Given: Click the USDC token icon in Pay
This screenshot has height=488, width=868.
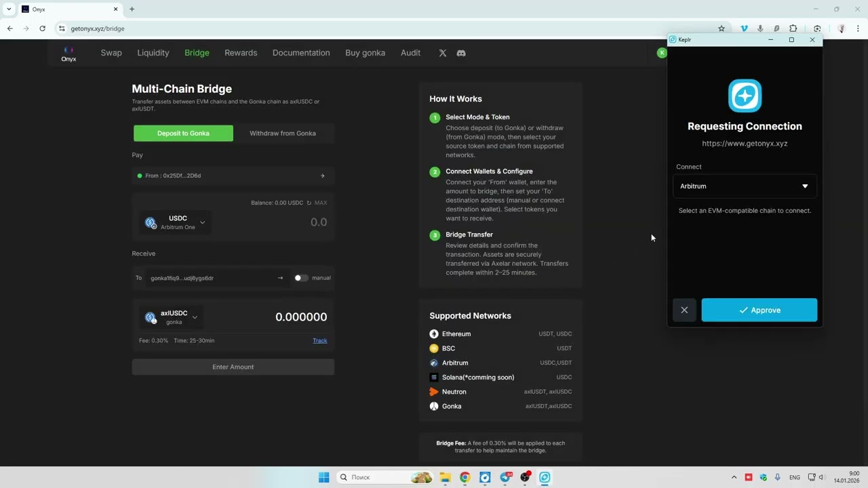Looking at the screenshot, I should (151, 222).
